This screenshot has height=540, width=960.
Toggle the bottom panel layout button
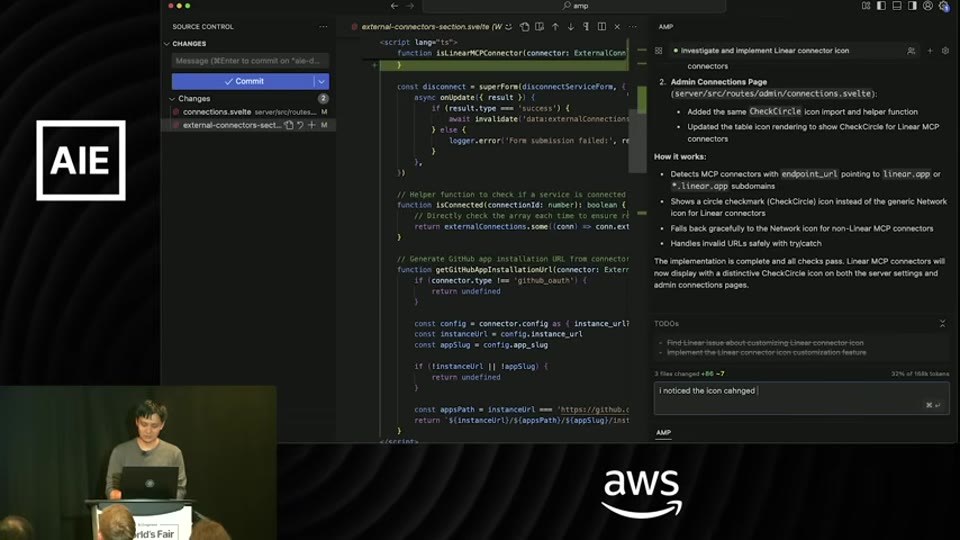896,6
